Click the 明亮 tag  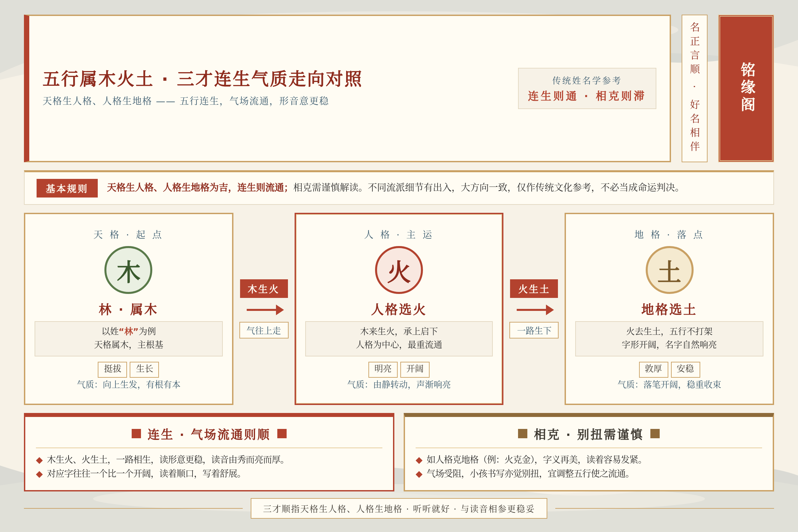point(383,369)
